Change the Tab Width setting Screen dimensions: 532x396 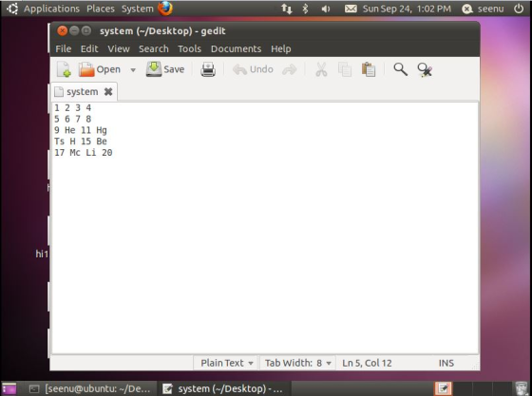[x=298, y=363]
